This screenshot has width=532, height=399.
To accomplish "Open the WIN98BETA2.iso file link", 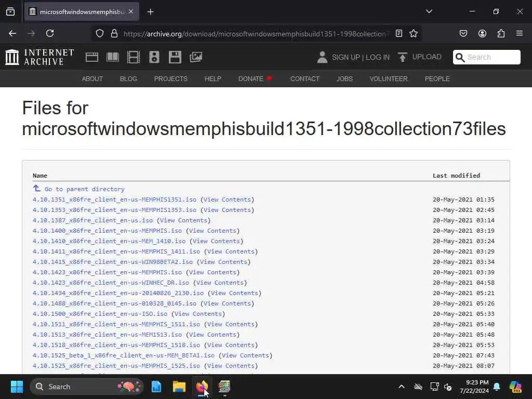I will [x=113, y=262].
